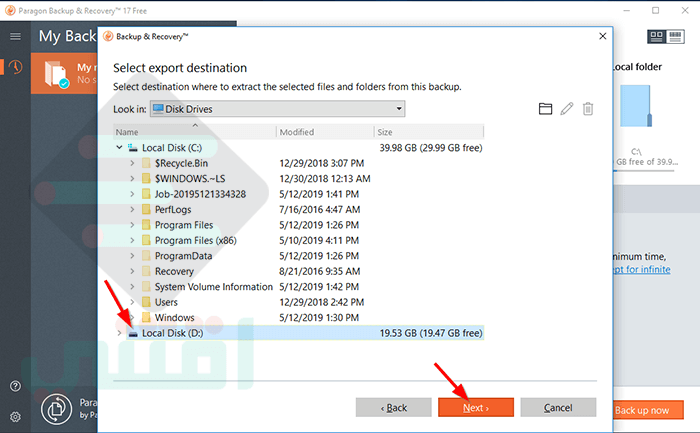
Task: Expand the ProgramData folder
Action: pyautogui.click(x=132, y=256)
